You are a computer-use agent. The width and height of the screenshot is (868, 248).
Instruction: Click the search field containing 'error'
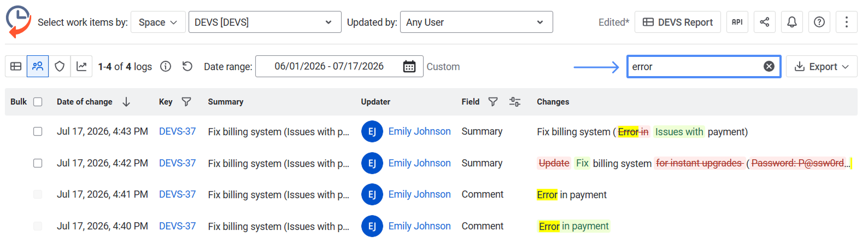[x=703, y=66]
